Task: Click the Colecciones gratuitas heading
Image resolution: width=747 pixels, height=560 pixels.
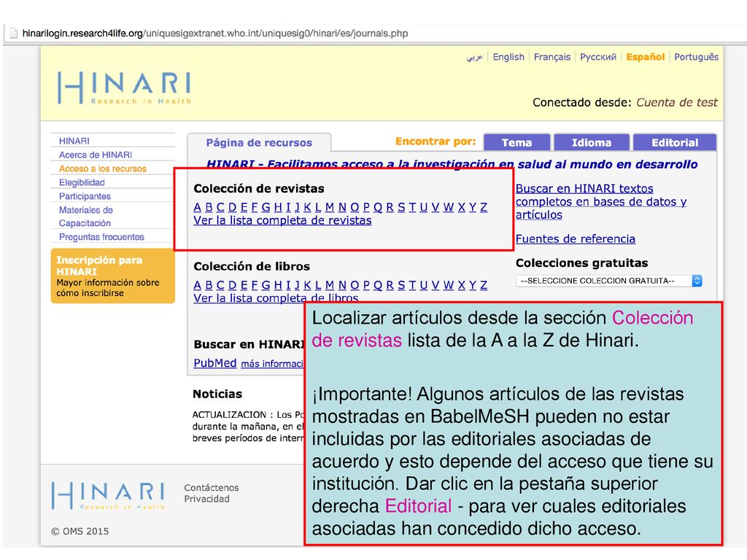Action: (581, 262)
